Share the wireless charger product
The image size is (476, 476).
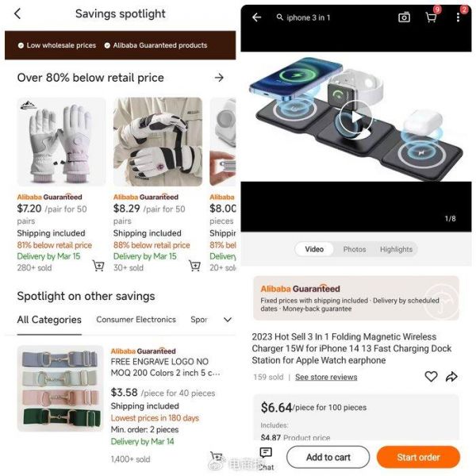[x=451, y=376]
